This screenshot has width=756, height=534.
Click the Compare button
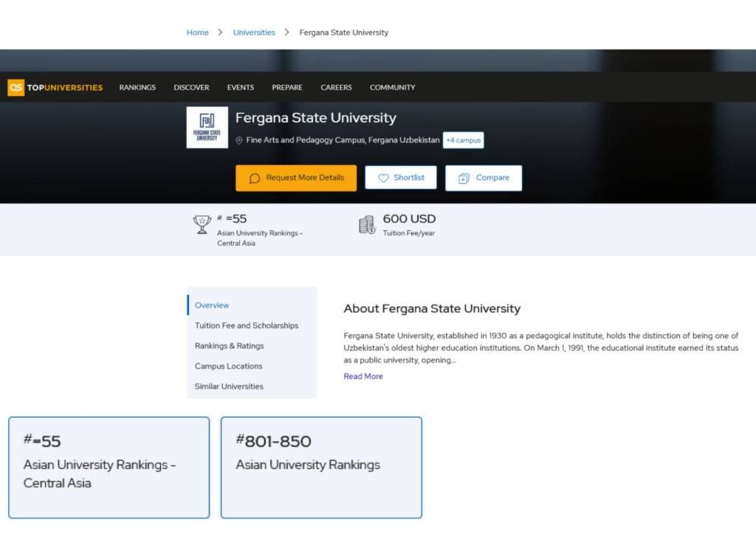click(x=484, y=178)
